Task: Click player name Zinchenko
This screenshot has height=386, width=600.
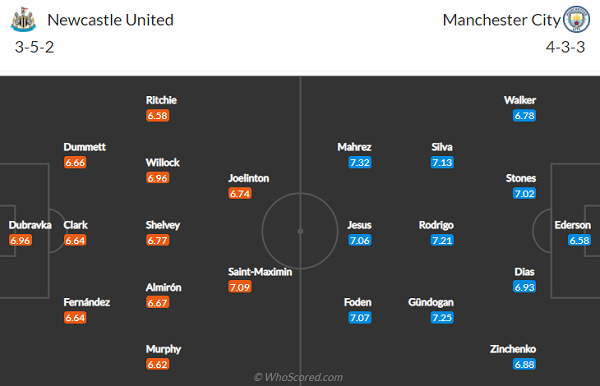Action: click(513, 349)
